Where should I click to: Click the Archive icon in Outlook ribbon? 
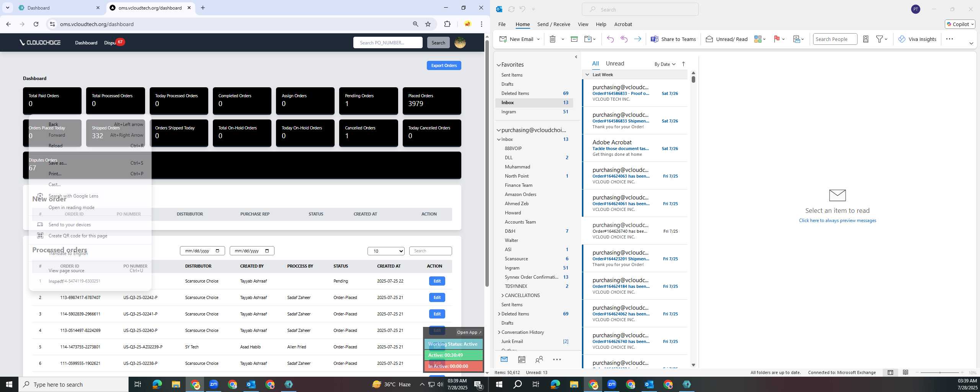coord(574,39)
